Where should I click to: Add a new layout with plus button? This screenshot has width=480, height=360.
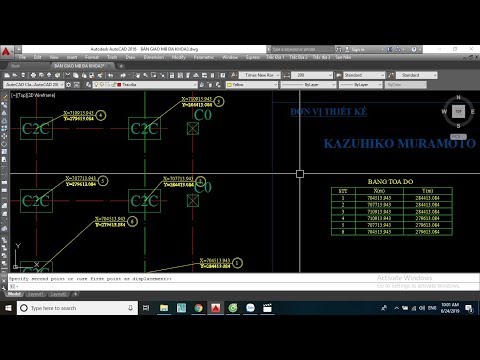(75, 294)
